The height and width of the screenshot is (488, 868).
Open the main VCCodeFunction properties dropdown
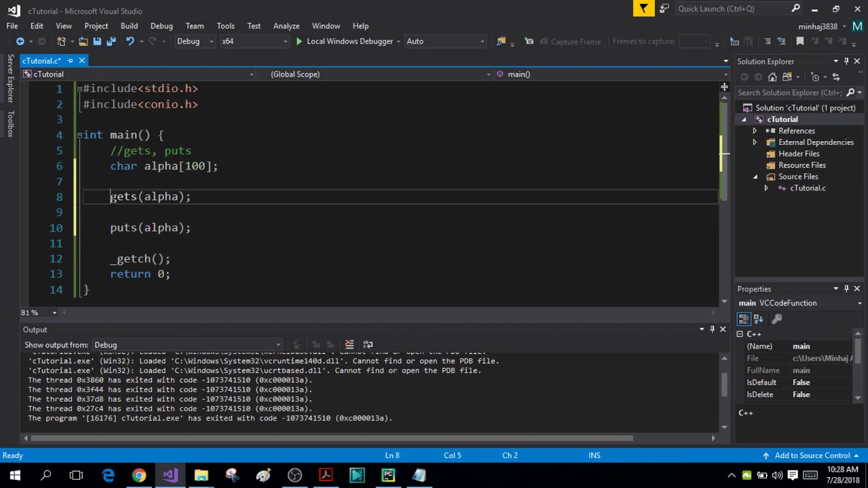(859, 304)
